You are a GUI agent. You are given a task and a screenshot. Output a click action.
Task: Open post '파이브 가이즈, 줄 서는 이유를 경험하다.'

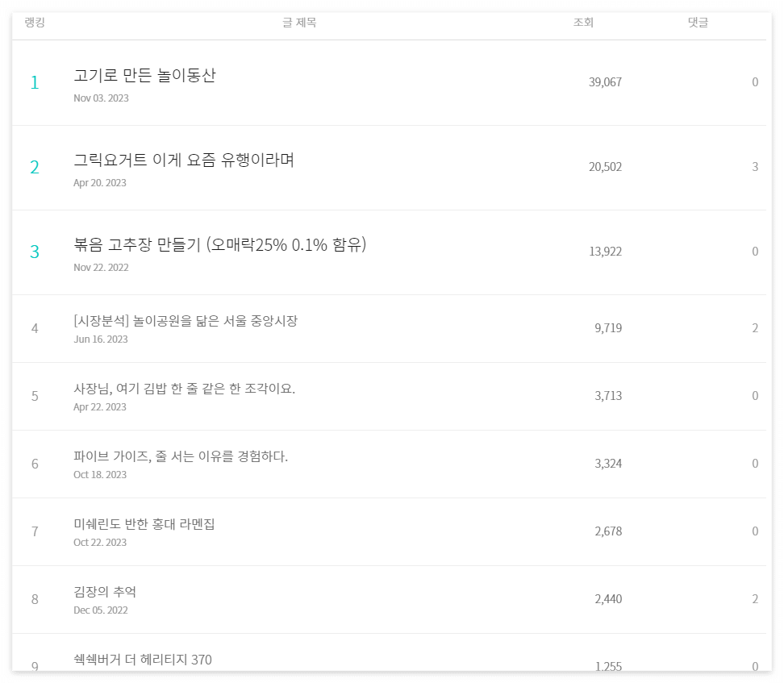point(181,456)
